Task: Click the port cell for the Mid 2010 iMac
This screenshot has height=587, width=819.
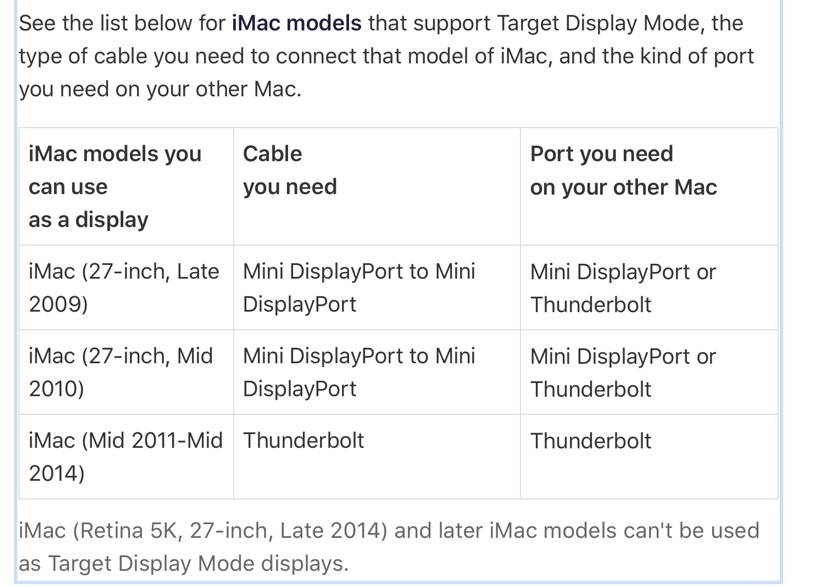Action: click(x=649, y=372)
